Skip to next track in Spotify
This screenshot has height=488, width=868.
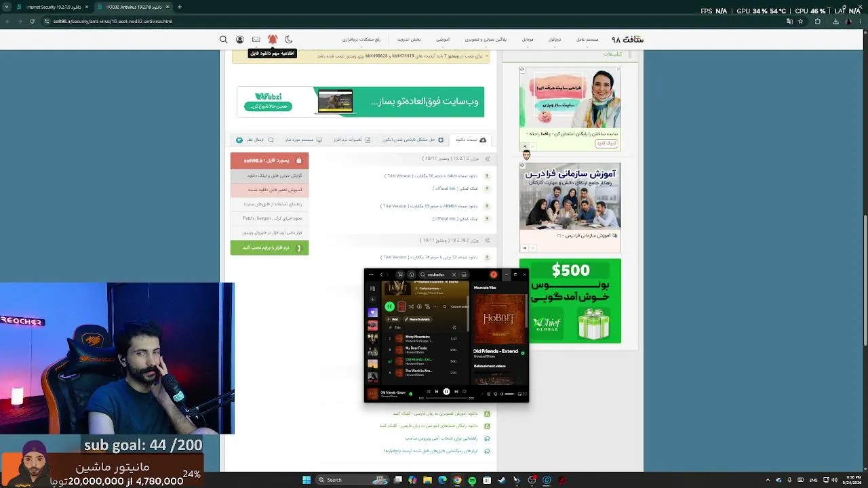(x=456, y=392)
